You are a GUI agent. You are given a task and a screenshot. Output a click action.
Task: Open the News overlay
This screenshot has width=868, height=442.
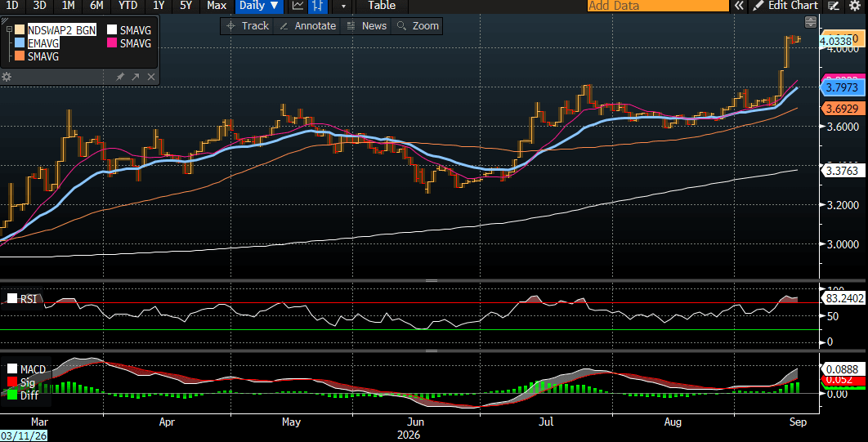pos(366,25)
